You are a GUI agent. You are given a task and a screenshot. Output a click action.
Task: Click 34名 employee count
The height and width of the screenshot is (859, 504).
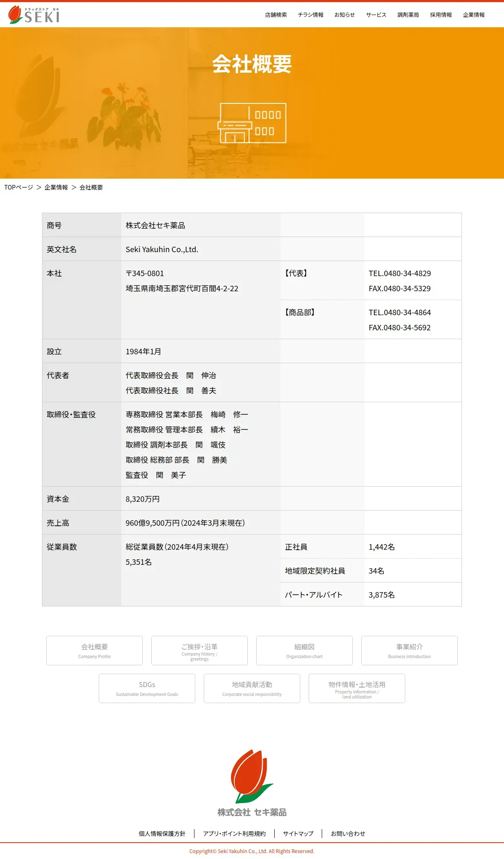point(376,571)
